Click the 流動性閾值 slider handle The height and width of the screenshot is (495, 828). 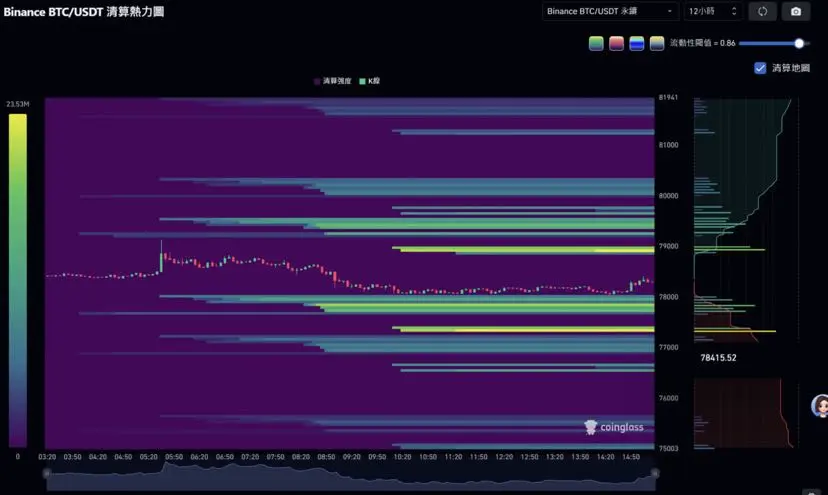[799, 43]
